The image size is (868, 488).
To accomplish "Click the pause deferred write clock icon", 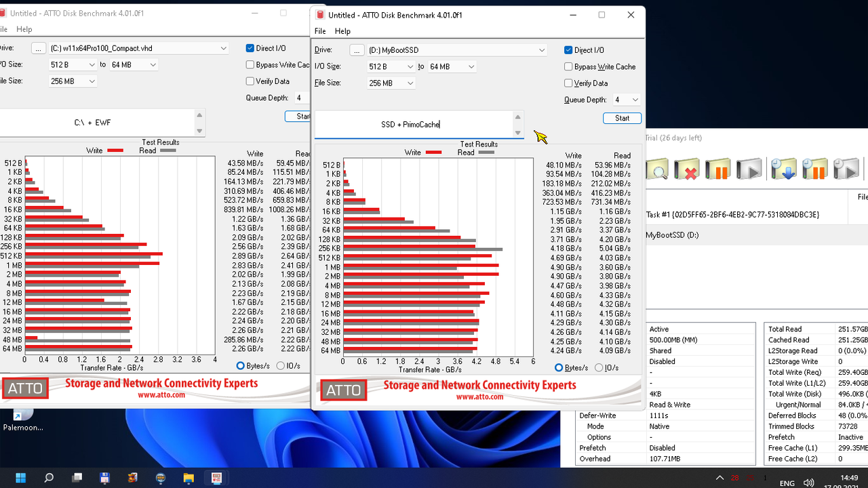I will [814, 168].
